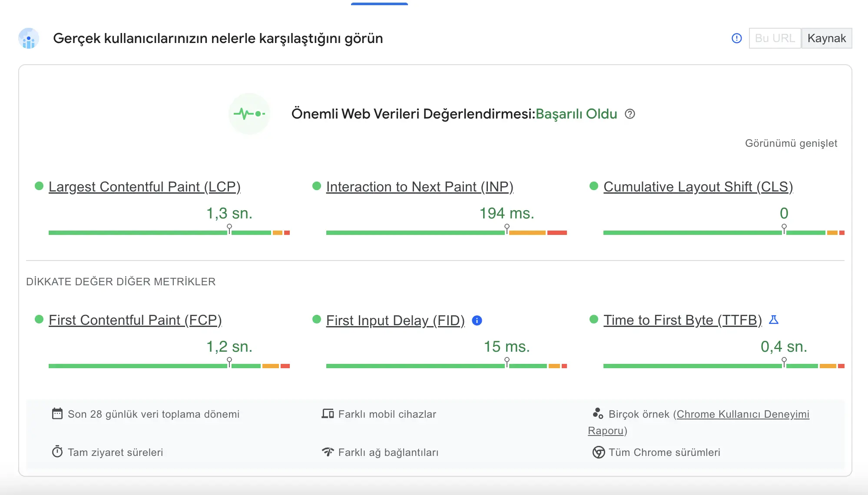Open Interaction to Next Paint (INP) link

[419, 187]
